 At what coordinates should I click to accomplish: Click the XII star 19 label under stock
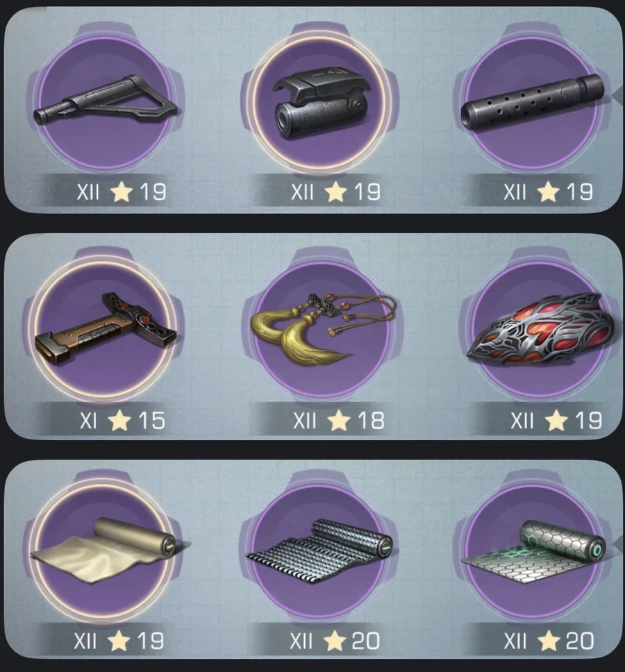point(122,192)
